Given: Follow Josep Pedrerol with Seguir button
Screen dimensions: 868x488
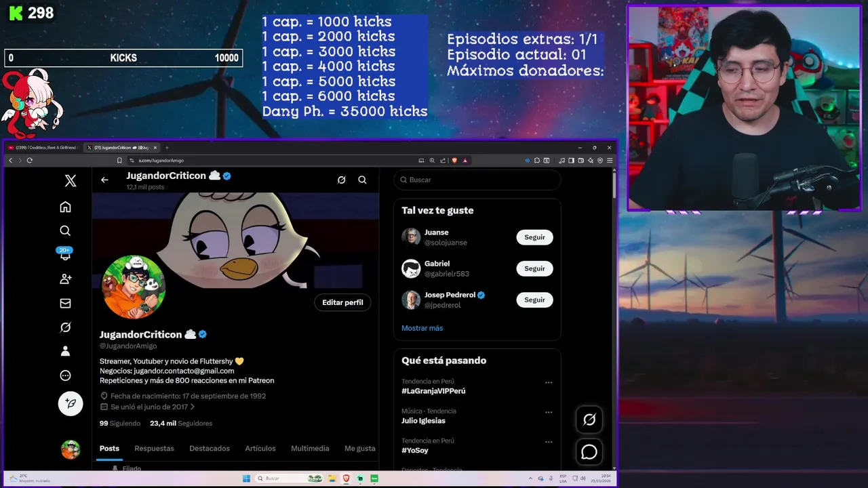Looking at the screenshot, I should click(x=534, y=300).
